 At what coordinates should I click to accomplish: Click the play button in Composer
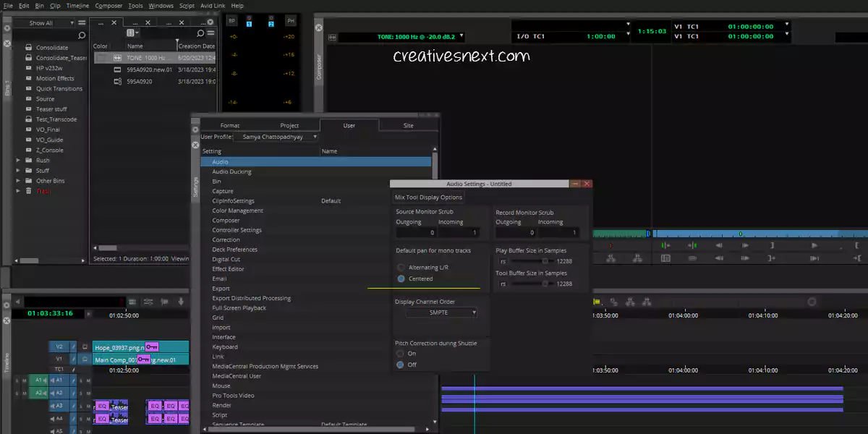tap(814, 245)
